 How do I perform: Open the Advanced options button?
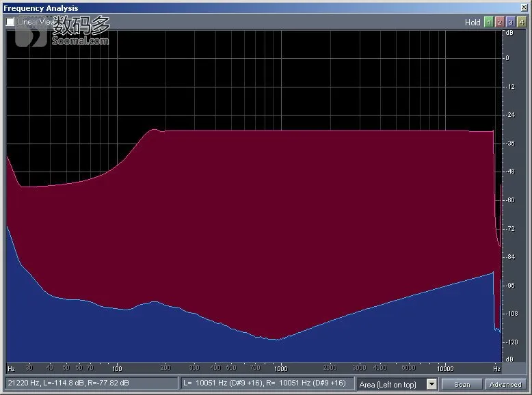coord(505,384)
